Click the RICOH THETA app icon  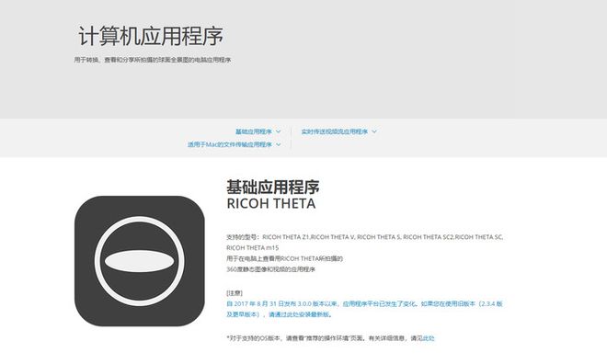tap(140, 261)
